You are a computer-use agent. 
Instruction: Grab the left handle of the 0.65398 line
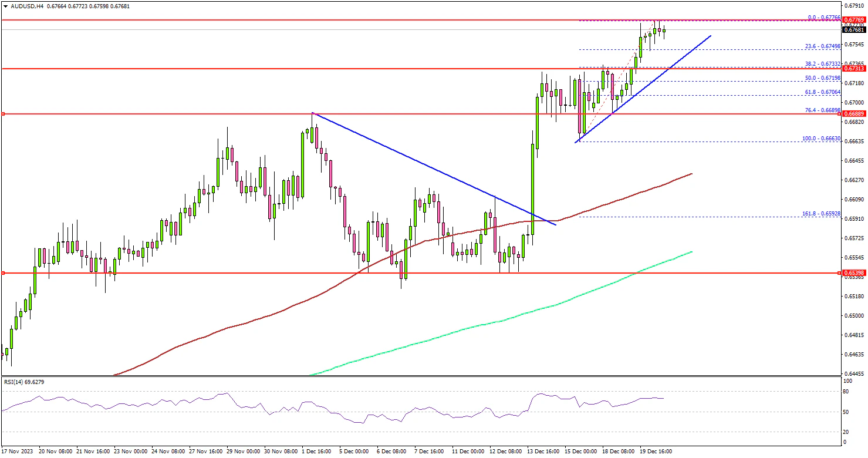[x=4, y=273]
